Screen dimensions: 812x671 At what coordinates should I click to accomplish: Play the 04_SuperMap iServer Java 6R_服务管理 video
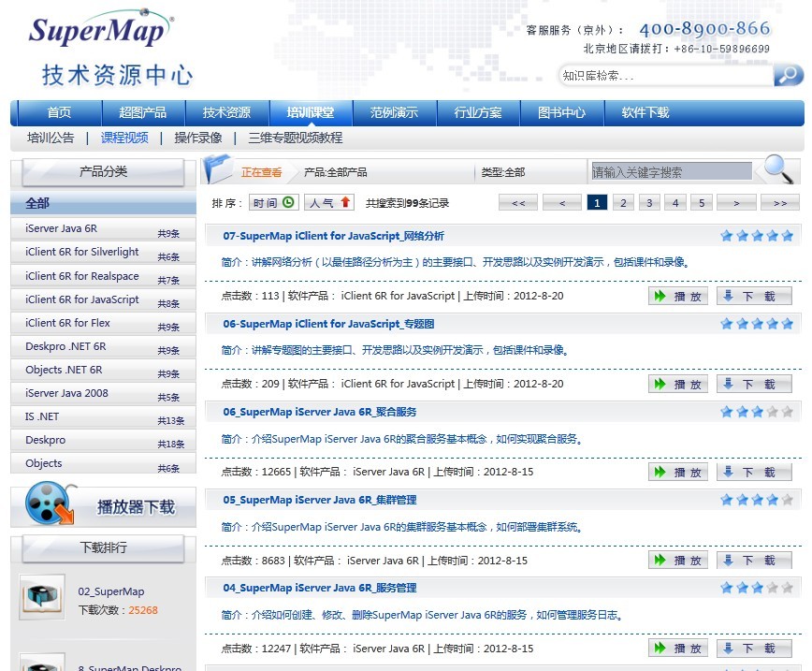click(x=678, y=649)
